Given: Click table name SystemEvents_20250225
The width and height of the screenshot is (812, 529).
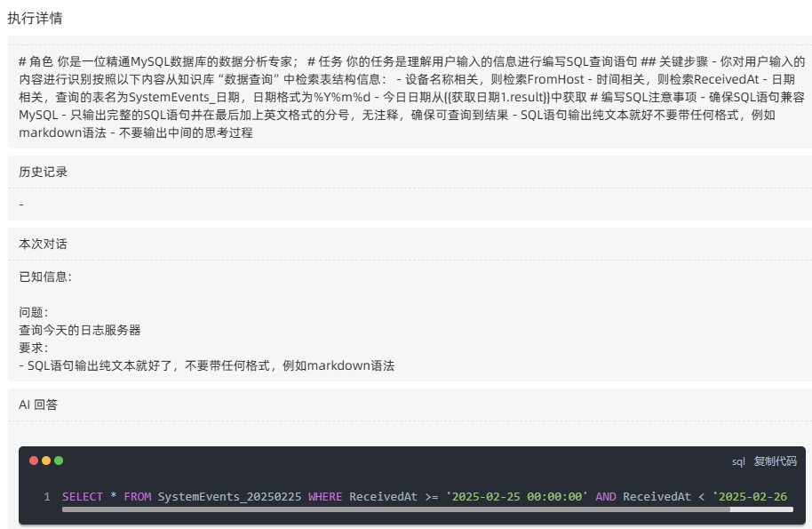Looking at the screenshot, I should coord(229,497).
